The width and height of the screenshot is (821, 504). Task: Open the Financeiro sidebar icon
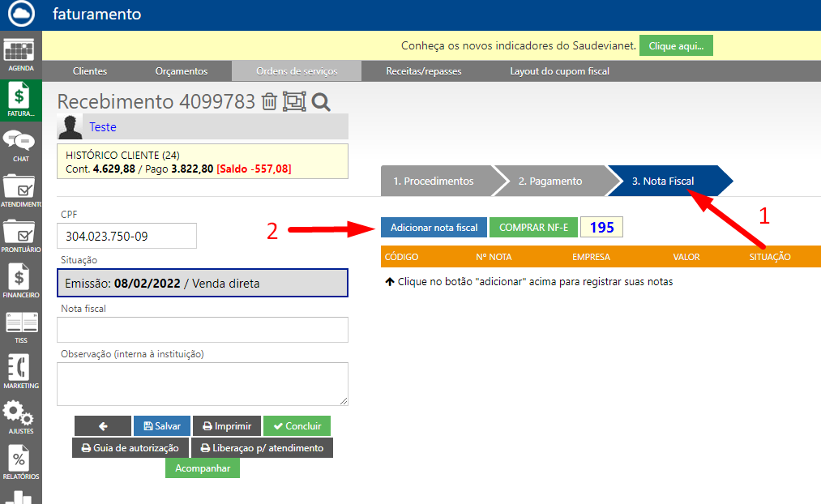(20, 281)
